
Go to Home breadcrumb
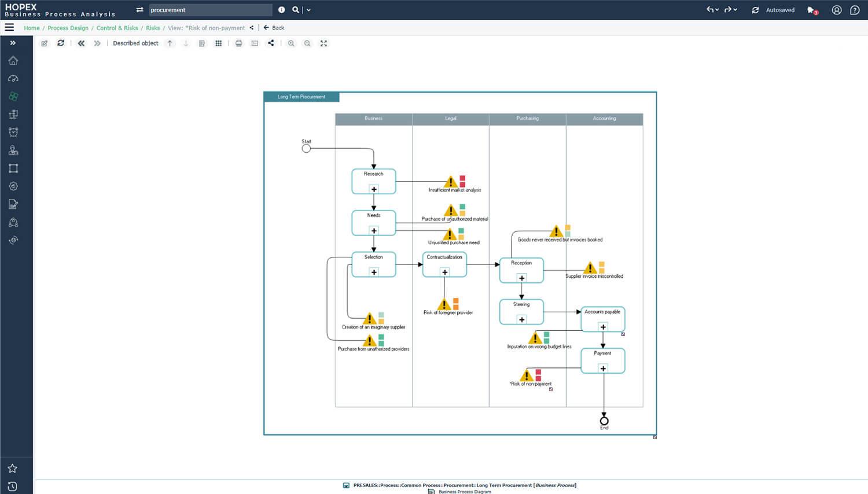[x=32, y=28]
